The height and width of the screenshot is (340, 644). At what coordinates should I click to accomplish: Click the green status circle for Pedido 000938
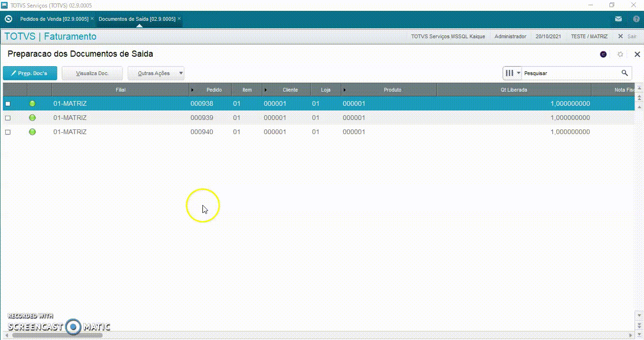click(x=32, y=103)
